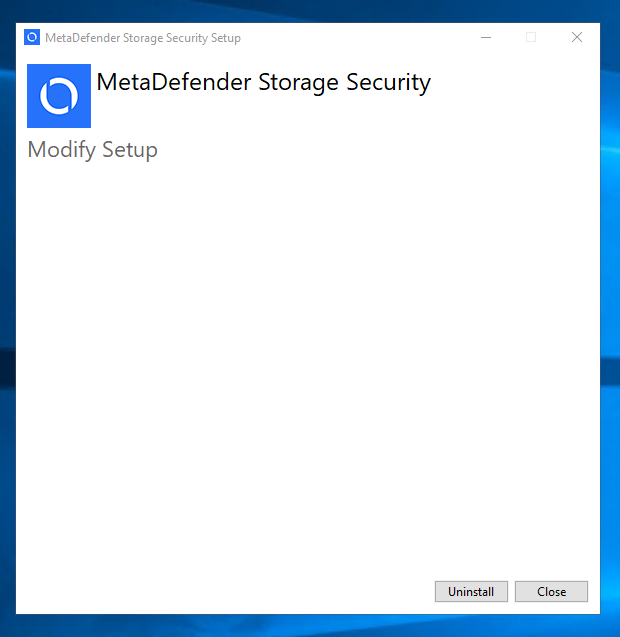The image size is (620, 637).
Task: Click the word 'Storage' in the large heading
Action: [299, 83]
